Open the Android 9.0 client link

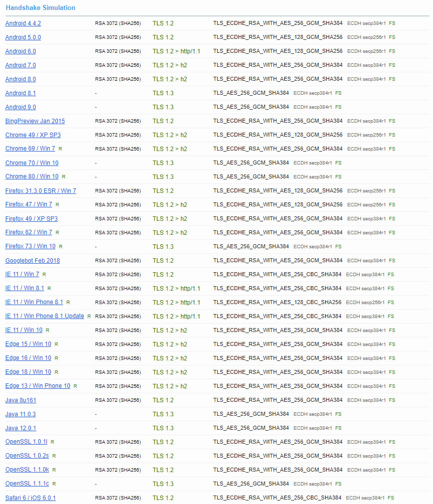pos(20,107)
